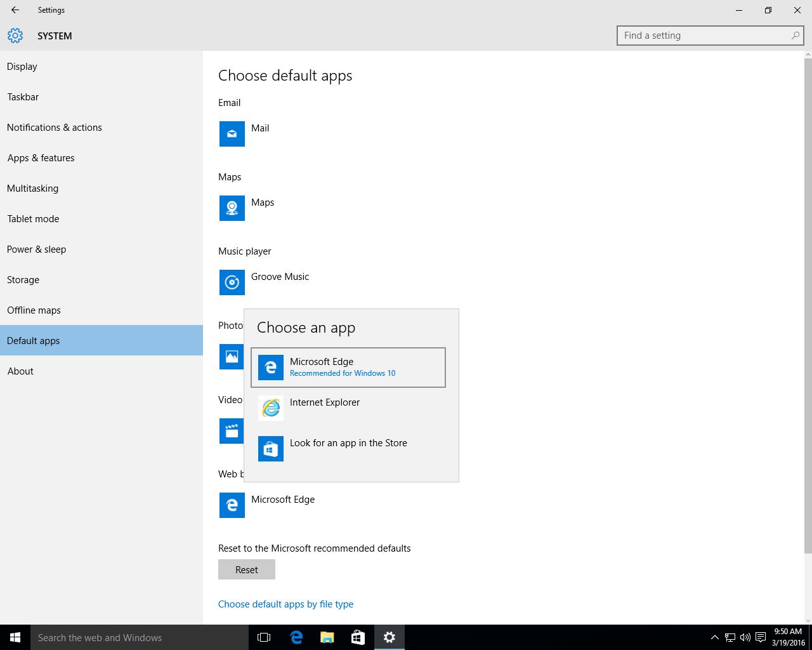Open the About page
Viewport: 812px width, 650px height.
pos(101,371)
